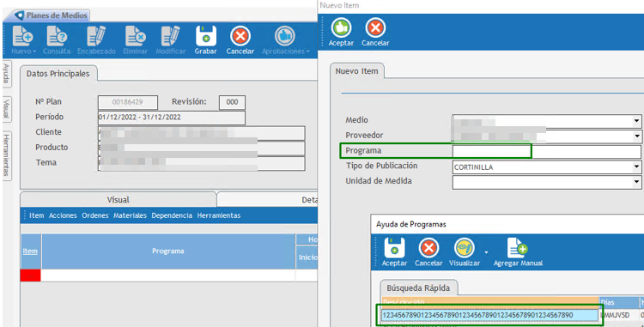Expand the Proveedor dropdown
Viewport: 644px width, 327px height.
[x=636, y=136]
